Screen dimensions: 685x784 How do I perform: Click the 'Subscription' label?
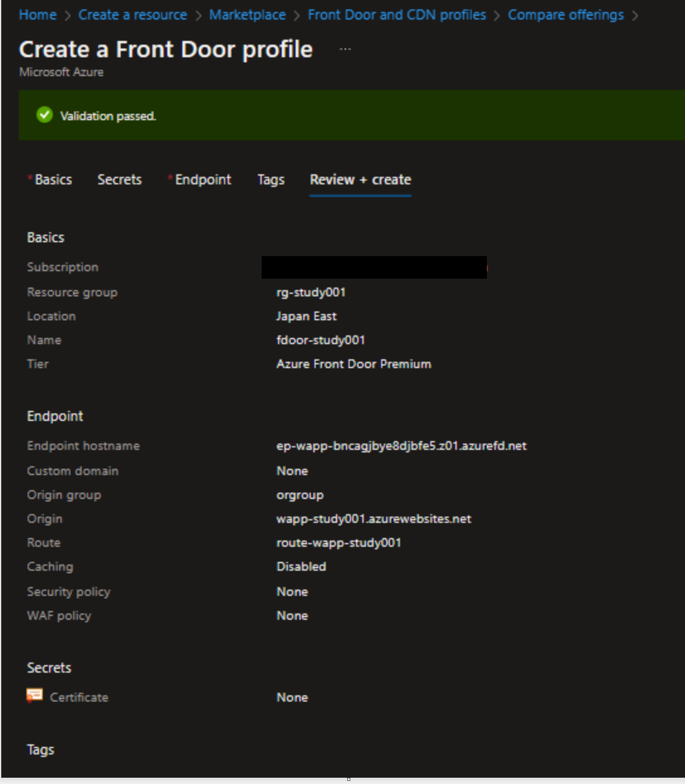[x=63, y=267]
